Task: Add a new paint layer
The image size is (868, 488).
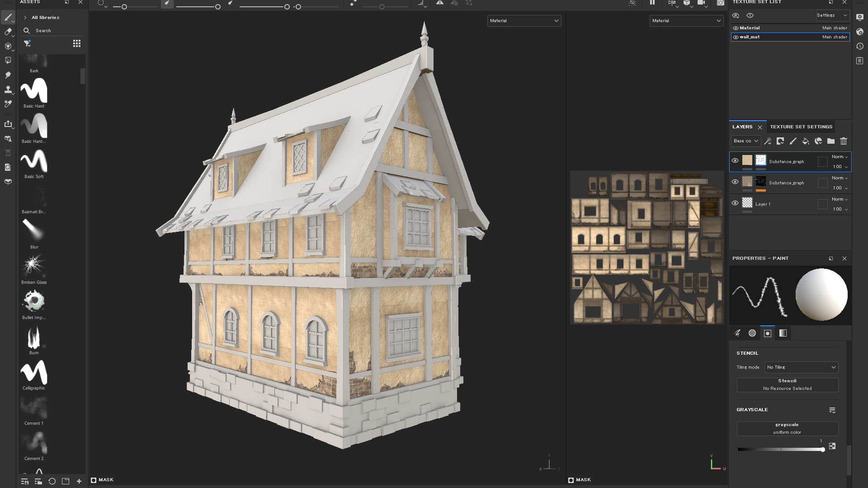Action: 793,141
